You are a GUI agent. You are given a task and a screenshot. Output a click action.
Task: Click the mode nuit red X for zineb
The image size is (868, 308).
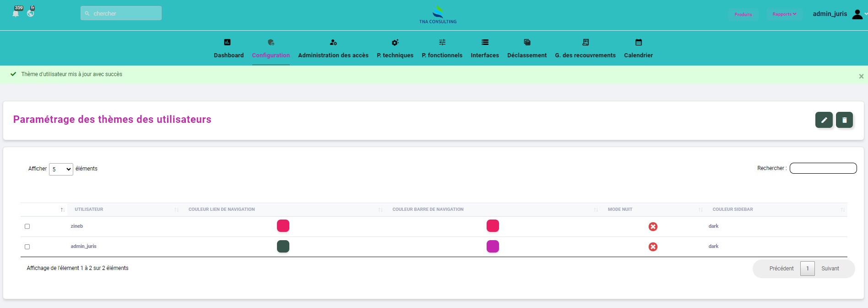(653, 226)
